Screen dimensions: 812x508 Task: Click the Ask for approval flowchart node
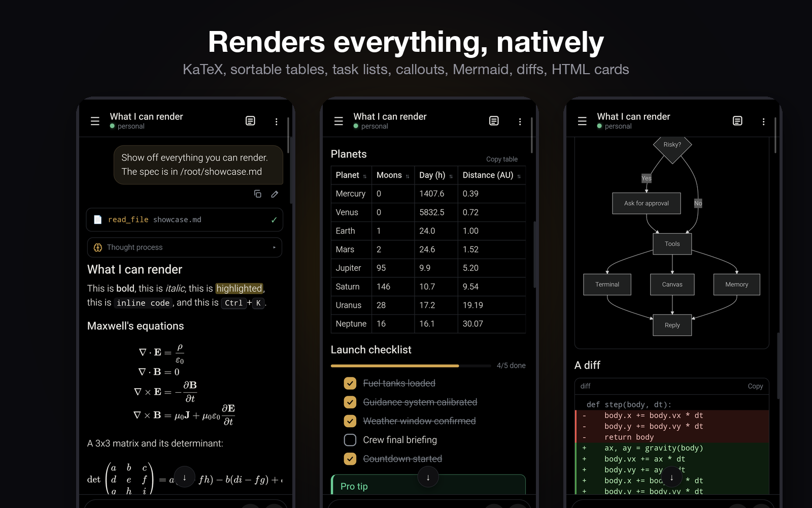point(647,203)
